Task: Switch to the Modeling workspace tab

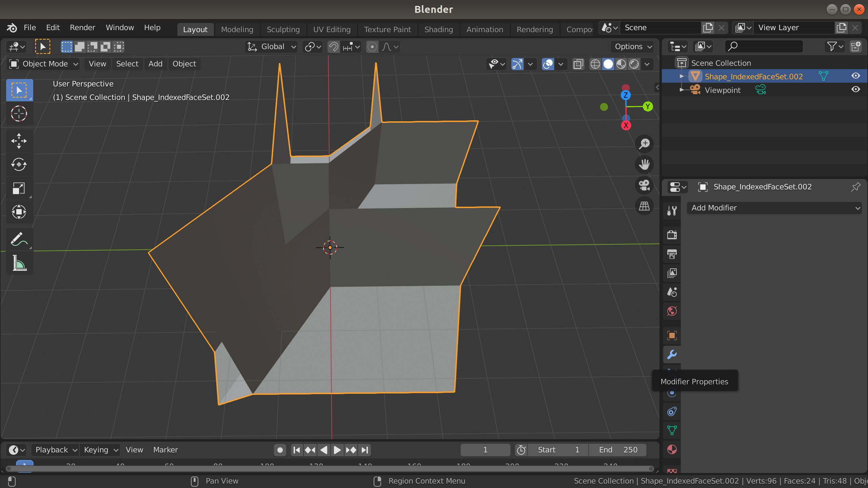Action: tap(237, 29)
